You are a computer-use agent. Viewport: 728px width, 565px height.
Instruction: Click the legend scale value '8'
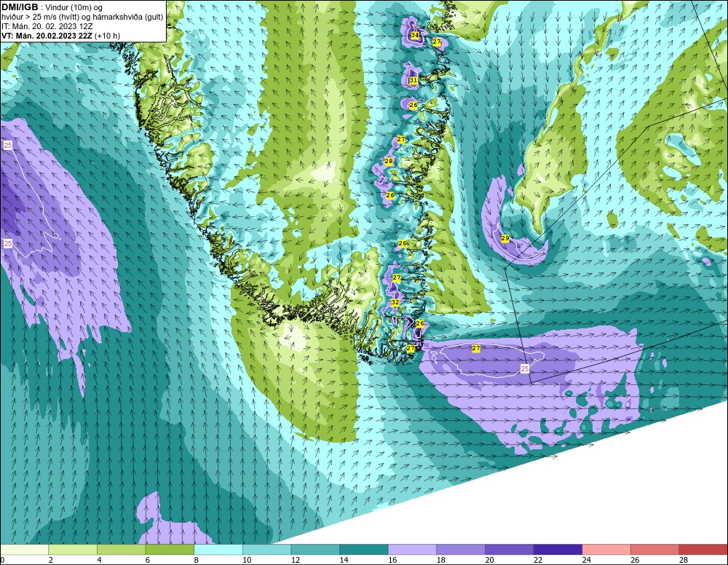pyautogui.click(x=197, y=560)
